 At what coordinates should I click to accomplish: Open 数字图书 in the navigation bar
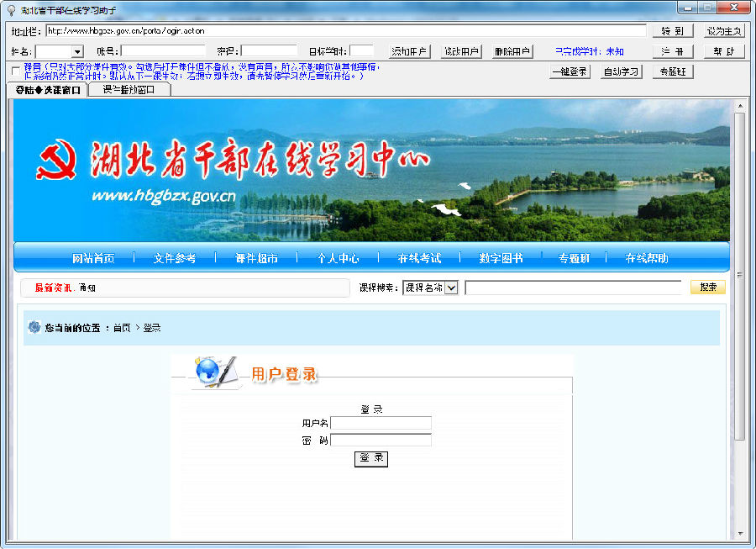tap(501, 258)
